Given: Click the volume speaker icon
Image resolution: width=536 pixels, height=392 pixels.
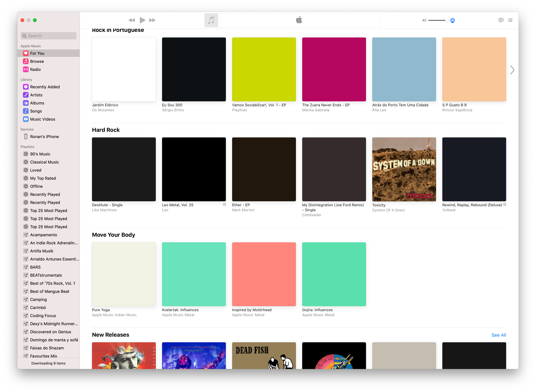Looking at the screenshot, I should click(424, 20).
